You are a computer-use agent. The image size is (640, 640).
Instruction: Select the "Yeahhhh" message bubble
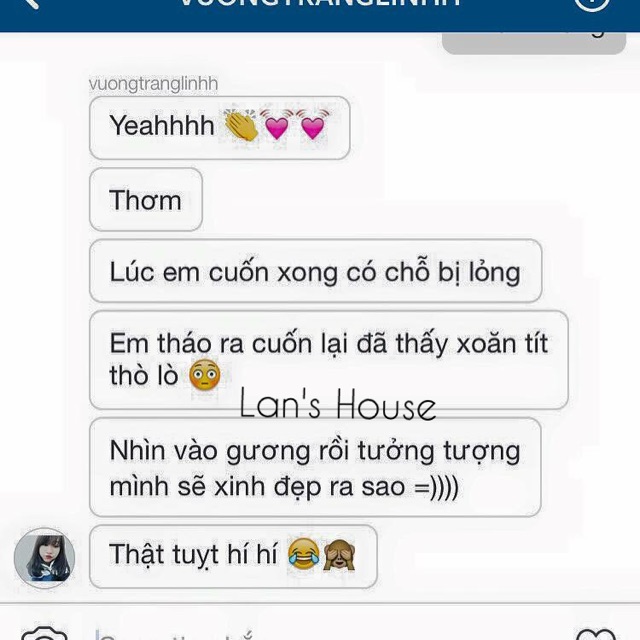coord(220,128)
